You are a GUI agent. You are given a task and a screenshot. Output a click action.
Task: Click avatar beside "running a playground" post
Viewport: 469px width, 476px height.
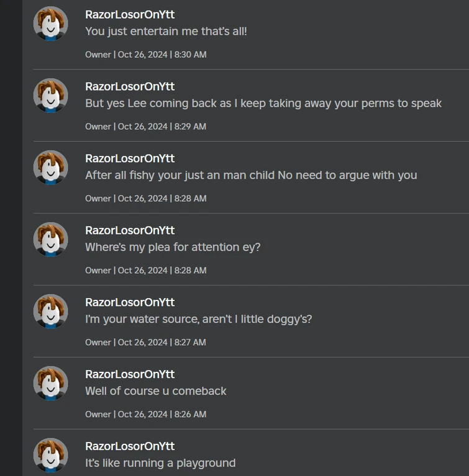click(50, 456)
